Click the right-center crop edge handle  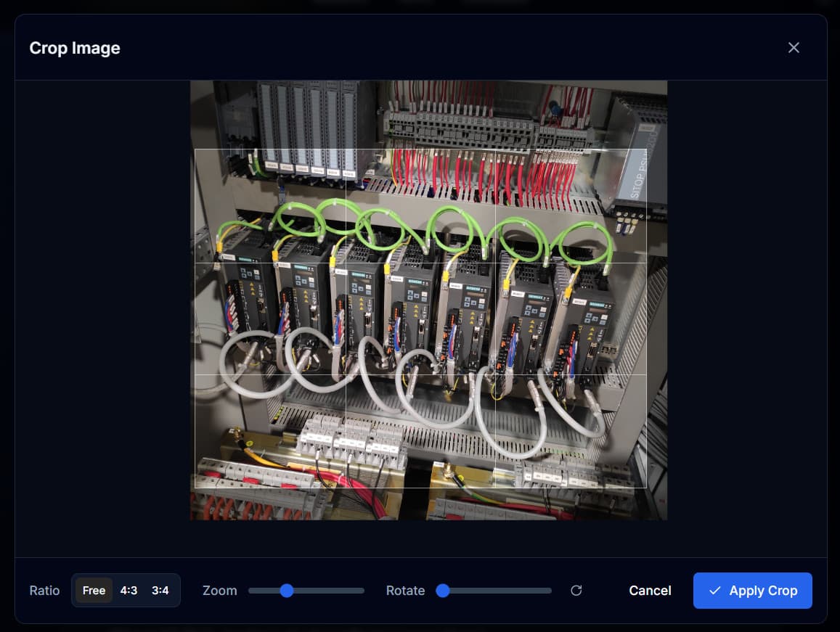[x=645, y=317]
